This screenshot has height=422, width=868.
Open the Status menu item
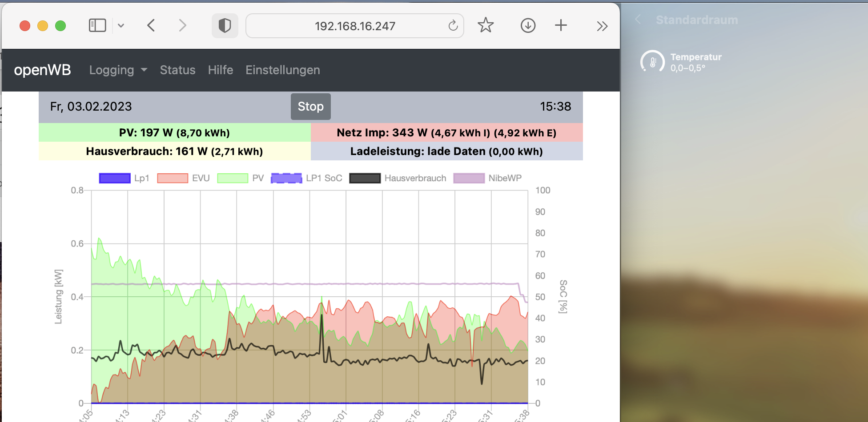[x=177, y=70]
